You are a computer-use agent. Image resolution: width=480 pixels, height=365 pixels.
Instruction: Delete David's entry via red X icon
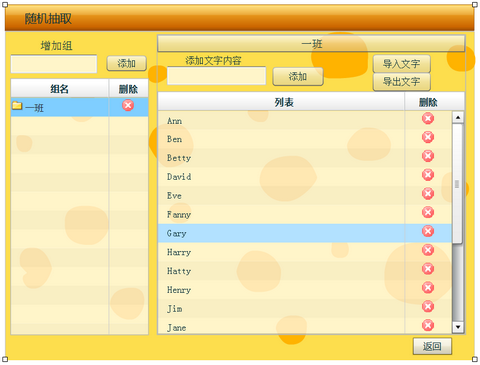point(428,175)
